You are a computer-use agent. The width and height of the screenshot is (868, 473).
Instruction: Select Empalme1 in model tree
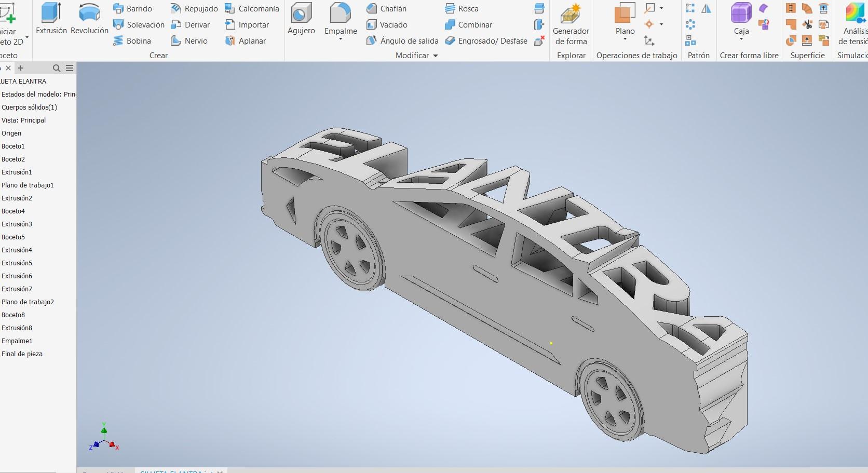[17, 341]
